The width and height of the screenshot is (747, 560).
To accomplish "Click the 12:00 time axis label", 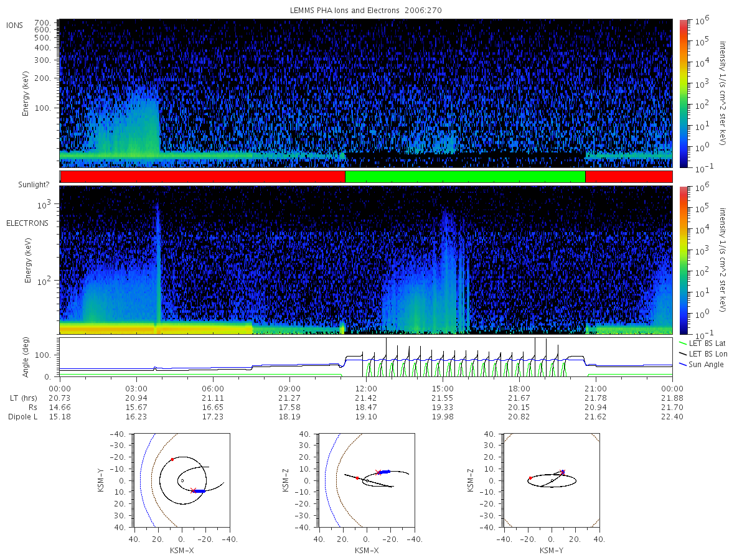I will pos(366,387).
